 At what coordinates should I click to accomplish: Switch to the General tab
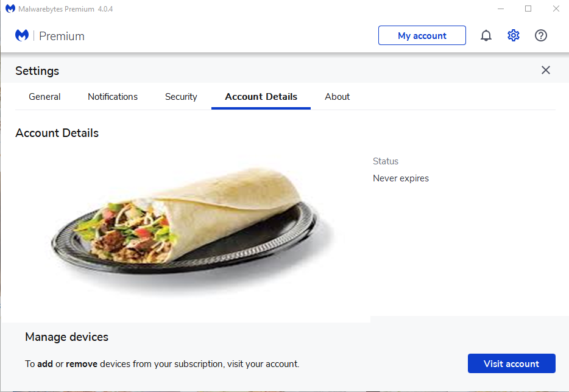(44, 97)
